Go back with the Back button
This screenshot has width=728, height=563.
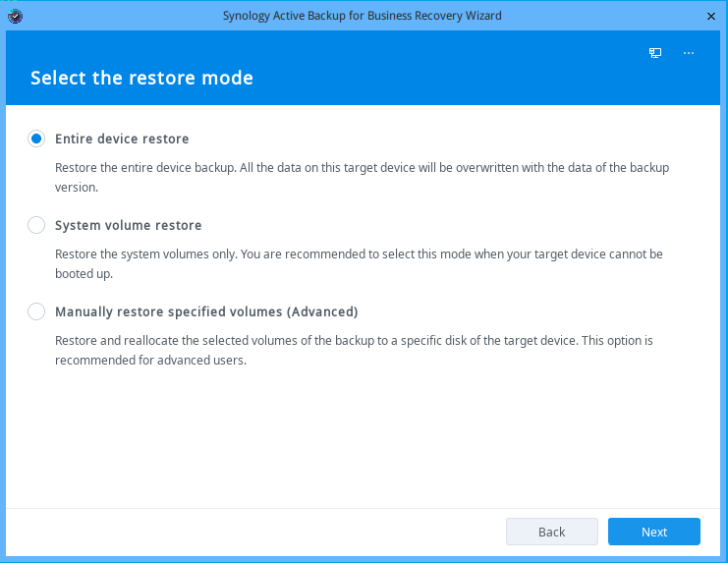pos(551,532)
